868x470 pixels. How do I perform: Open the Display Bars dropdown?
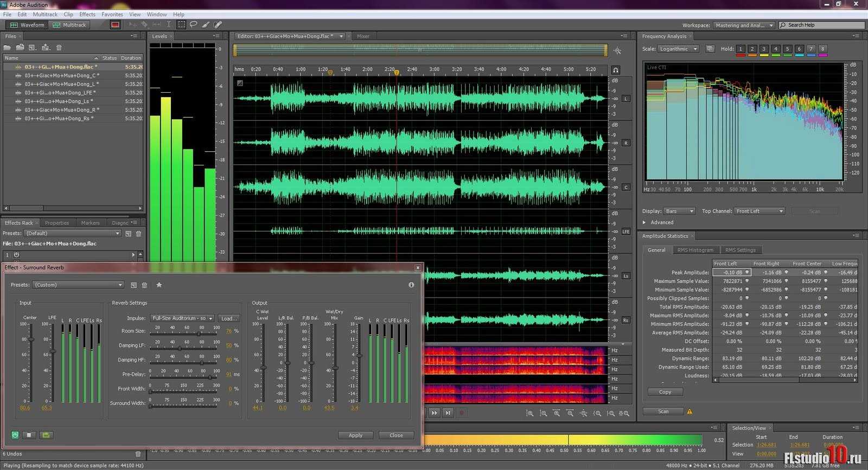click(x=679, y=211)
